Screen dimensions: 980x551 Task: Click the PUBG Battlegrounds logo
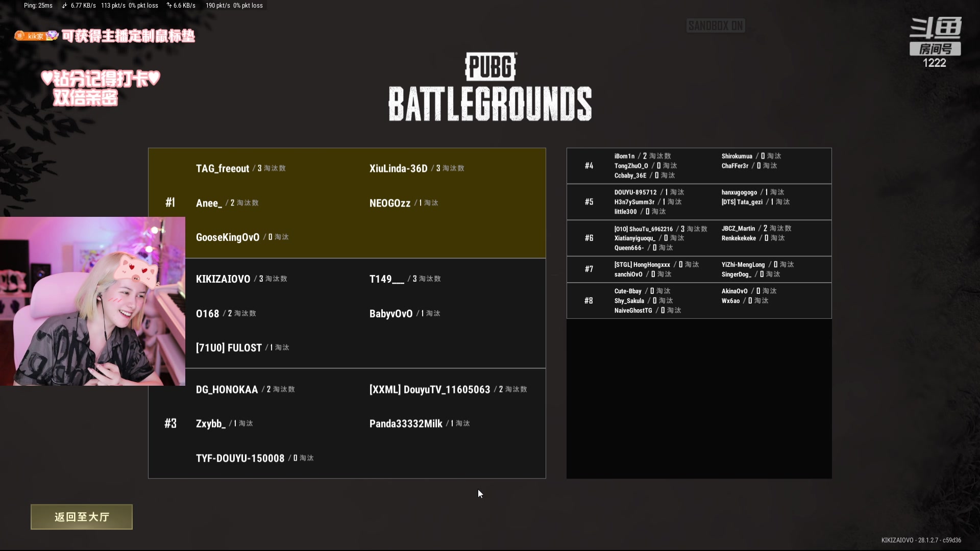490,87
